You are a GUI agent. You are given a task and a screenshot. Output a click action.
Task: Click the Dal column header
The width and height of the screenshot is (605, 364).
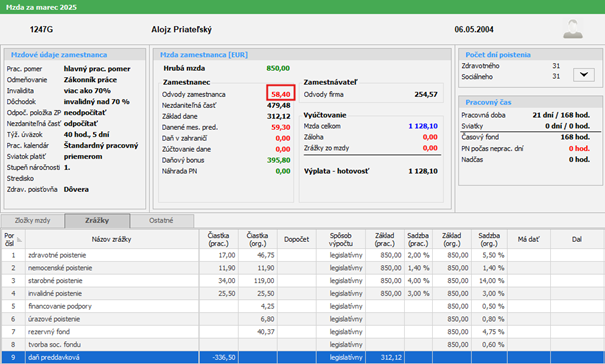tap(577, 239)
